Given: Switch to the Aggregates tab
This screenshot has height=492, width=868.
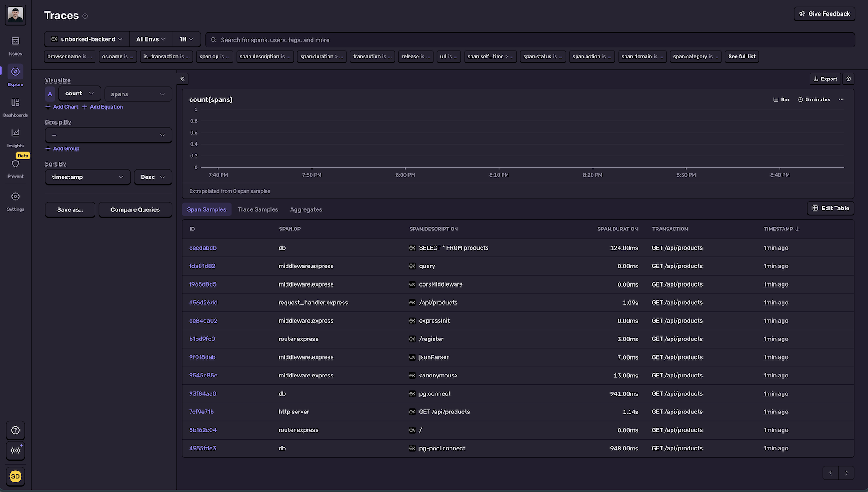Looking at the screenshot, I should coord(306,209).
